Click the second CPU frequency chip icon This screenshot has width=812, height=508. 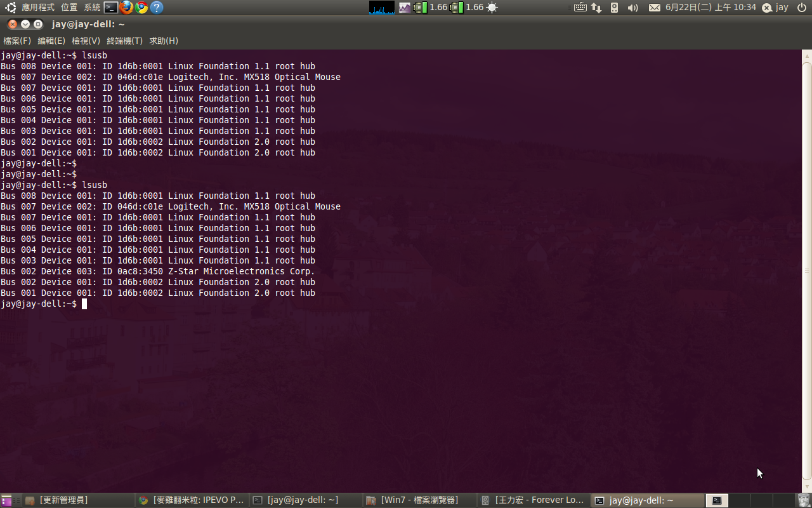click(456, 8)
